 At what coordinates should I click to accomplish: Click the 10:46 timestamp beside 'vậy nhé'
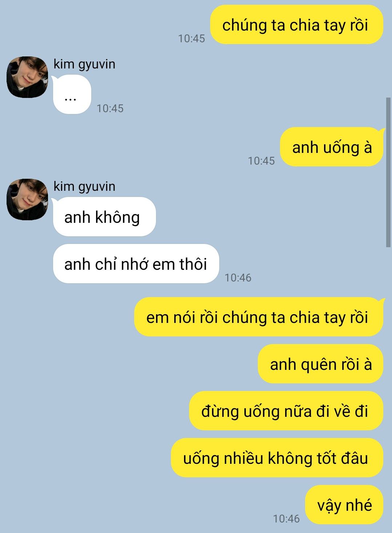tap(286, 518)
